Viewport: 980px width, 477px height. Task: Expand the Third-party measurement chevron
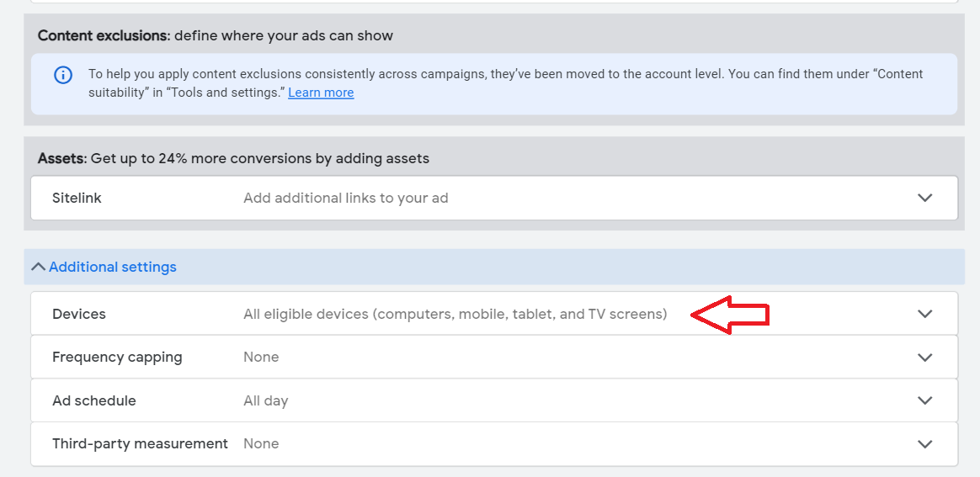(x=924, y=444)
